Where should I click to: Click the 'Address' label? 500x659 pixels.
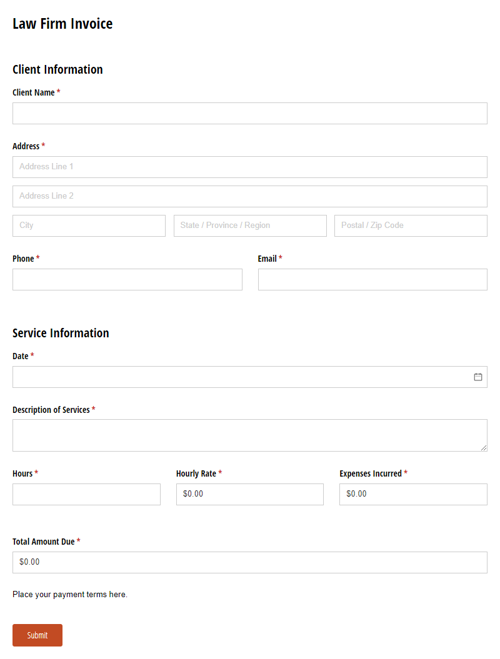26,146
